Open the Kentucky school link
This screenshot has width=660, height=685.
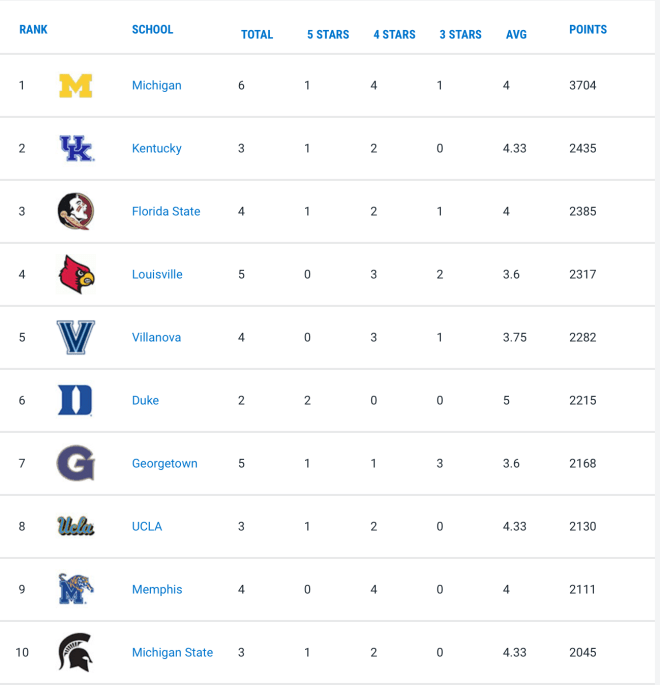pos(156,148)
